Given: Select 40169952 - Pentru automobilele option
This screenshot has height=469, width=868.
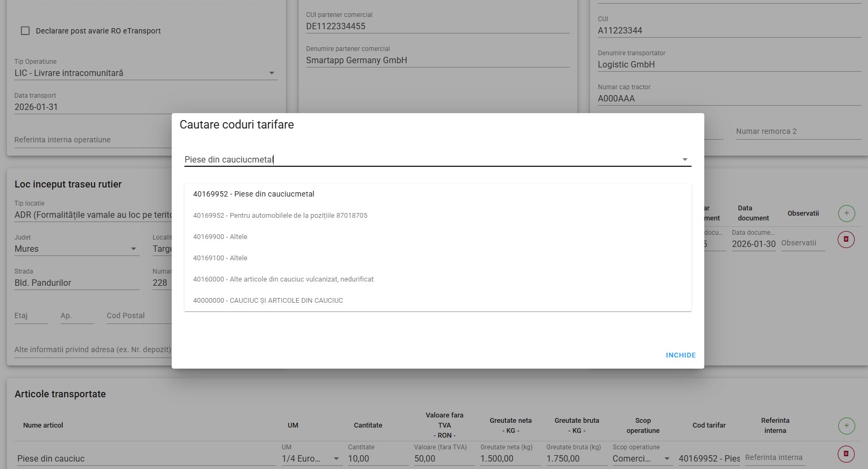Looking at the screenshot, I should (280, 215).
